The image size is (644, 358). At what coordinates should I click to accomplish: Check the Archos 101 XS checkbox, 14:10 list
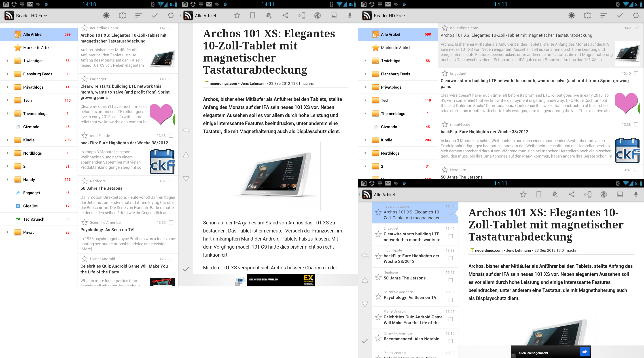point(171,28)
